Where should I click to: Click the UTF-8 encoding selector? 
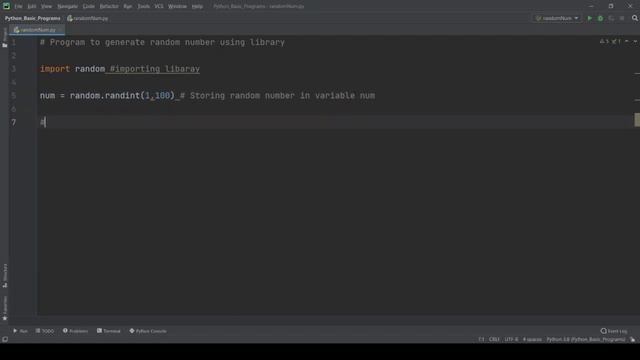(x=511, y=339)
